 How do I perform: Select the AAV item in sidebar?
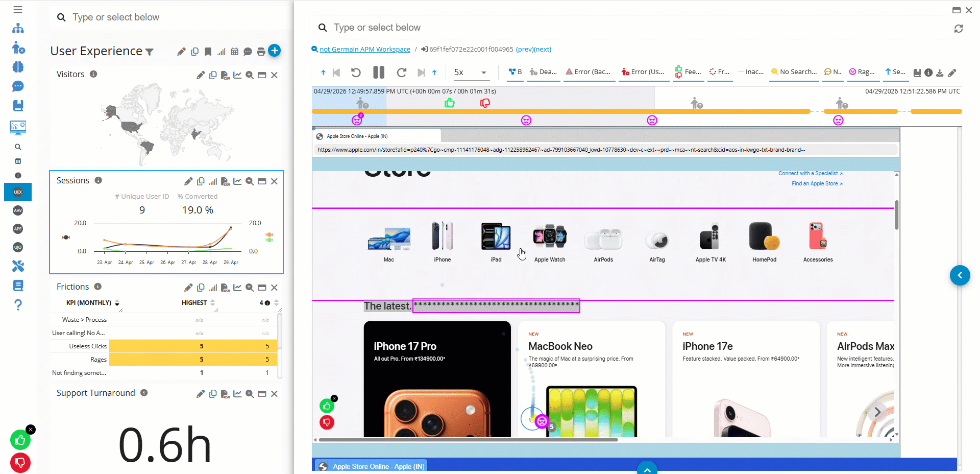click(x=18, y=210)
